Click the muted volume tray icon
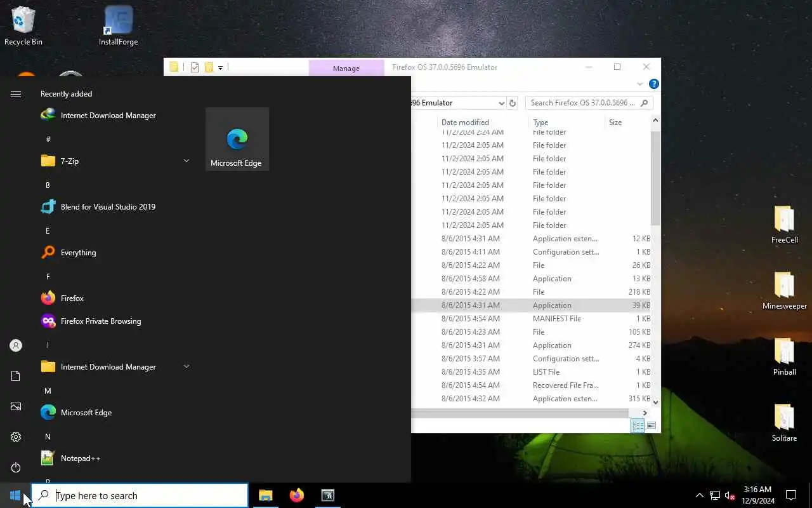Screen dimensions: 812x508 tap(730, 495)
